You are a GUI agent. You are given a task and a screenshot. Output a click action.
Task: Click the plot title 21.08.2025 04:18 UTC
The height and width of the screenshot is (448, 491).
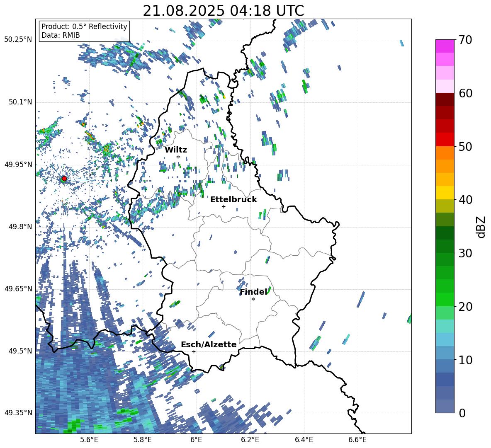(x=224, y=11)
